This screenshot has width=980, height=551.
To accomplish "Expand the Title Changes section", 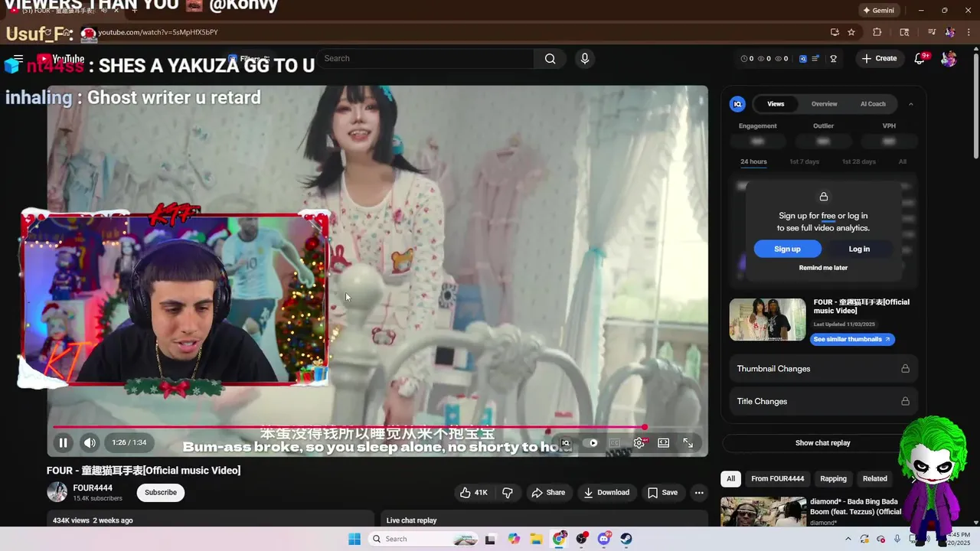I will [x=823, y=401].
